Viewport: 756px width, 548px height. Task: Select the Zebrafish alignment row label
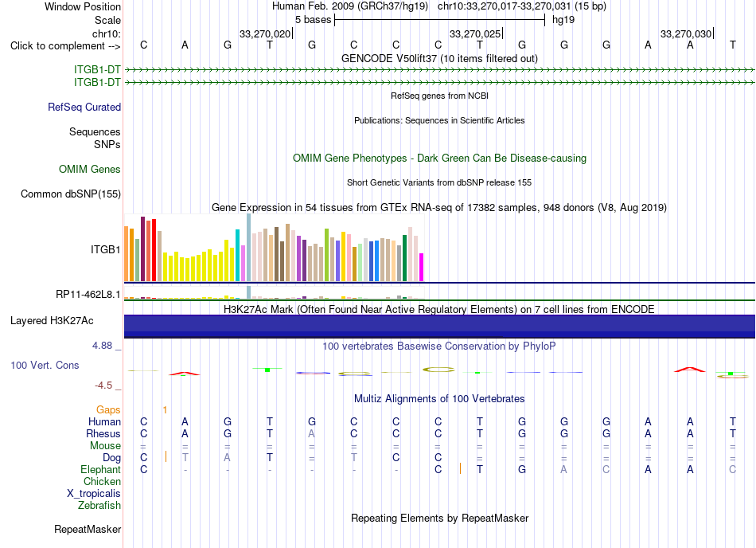coord(99,506)
